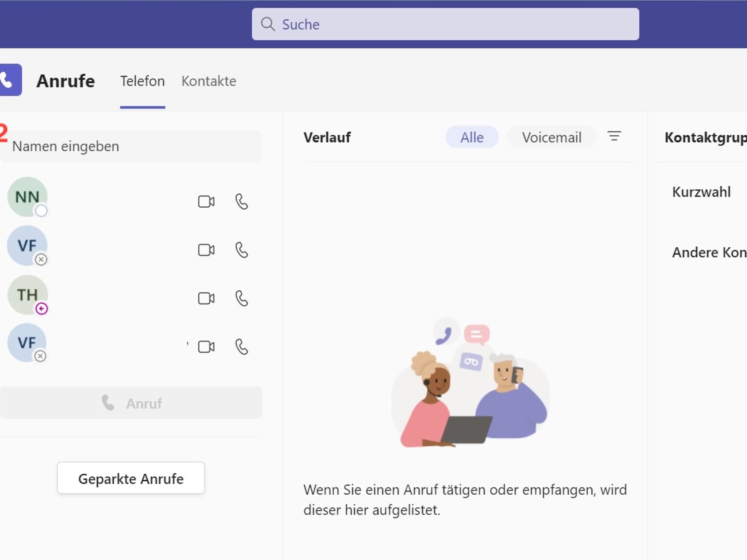The image size is (747, 560).
Task: Start a video call with the second VF
Action: point(206,346)
